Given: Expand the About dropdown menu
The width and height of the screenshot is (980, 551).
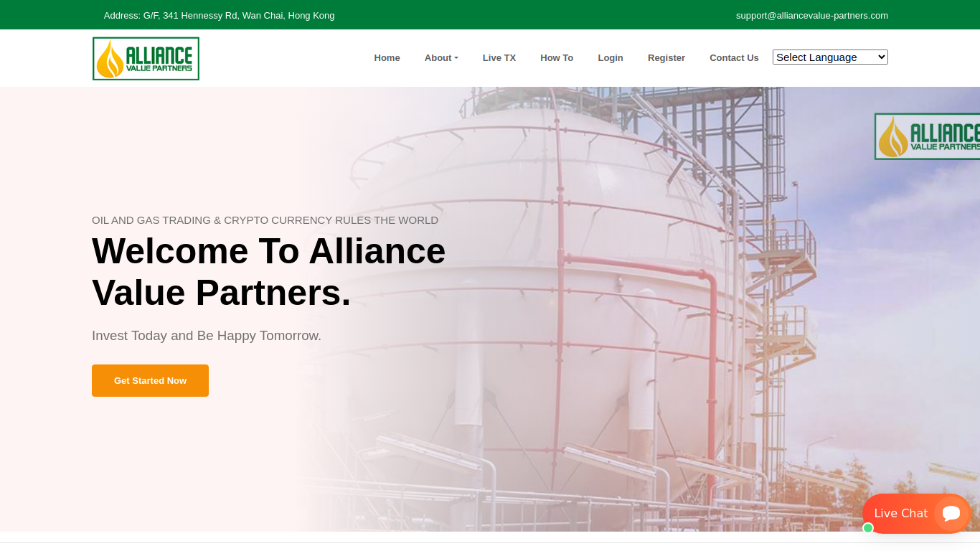Looking at the screenshot, I should point(441,58).
